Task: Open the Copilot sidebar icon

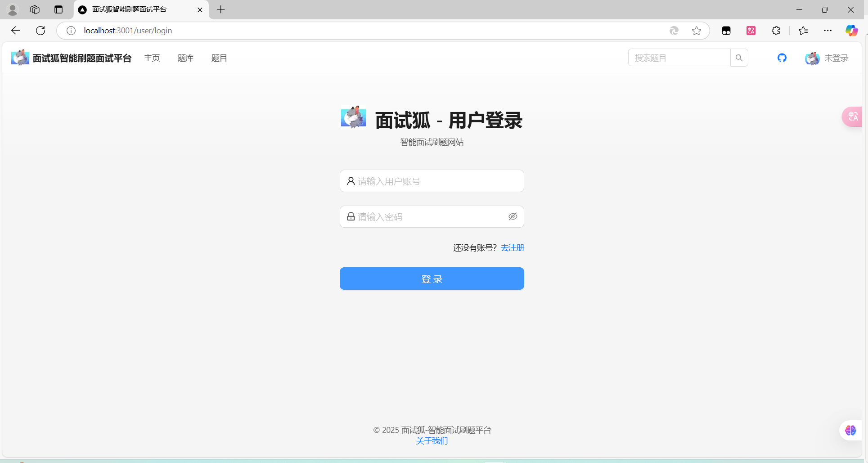Action: click(851, 31)
